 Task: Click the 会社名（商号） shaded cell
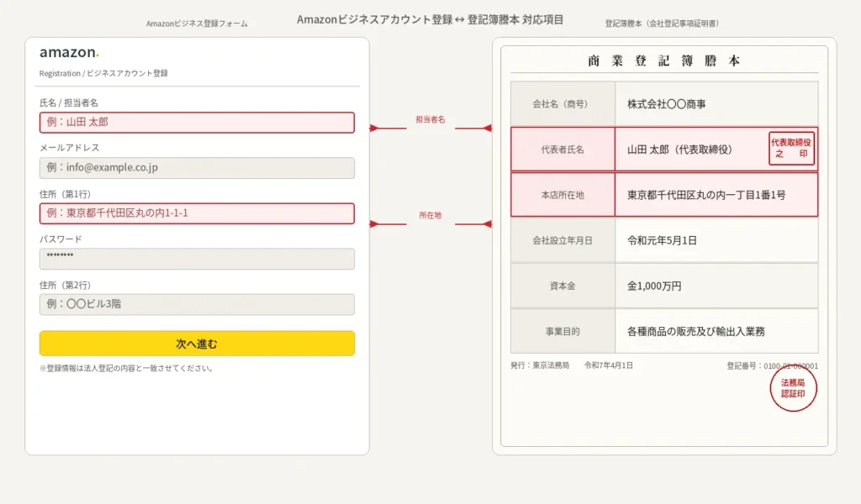[x=562, y=103]
